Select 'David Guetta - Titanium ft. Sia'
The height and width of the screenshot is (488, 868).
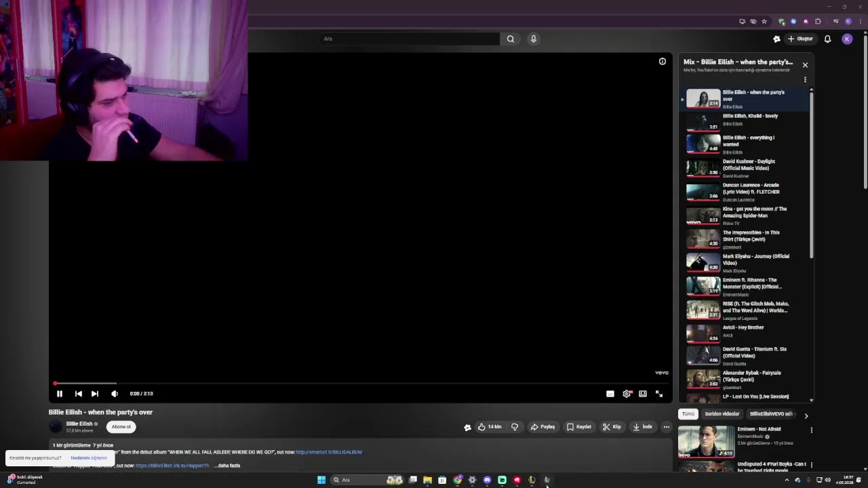(745, 355)
